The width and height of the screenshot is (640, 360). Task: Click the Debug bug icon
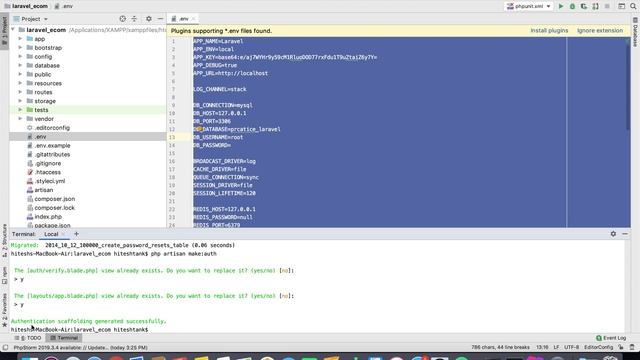[x=572, y=6]
